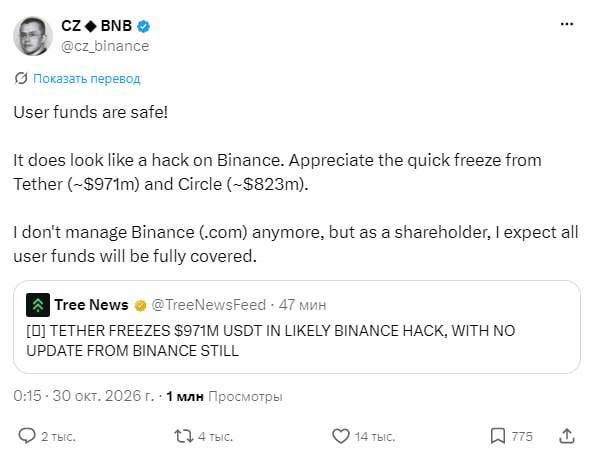
Task: Click the 47 мин timestamp on the quoted tweet
Action: 302,305
